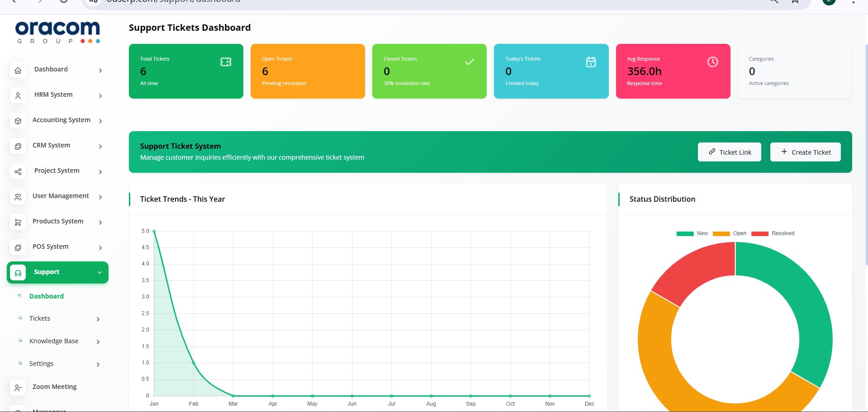Click the Today's Tickets calendar icon
The height and width of the screenshot is (412, 868).
591,62
